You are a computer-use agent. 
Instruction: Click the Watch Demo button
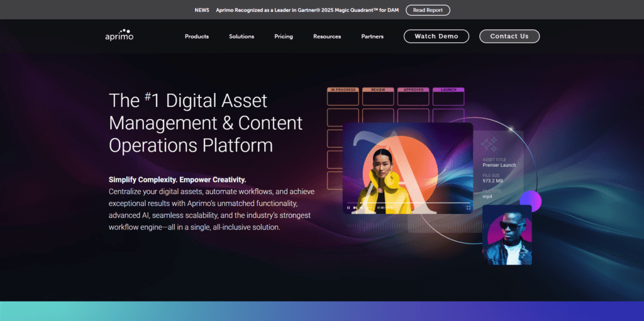436,37
